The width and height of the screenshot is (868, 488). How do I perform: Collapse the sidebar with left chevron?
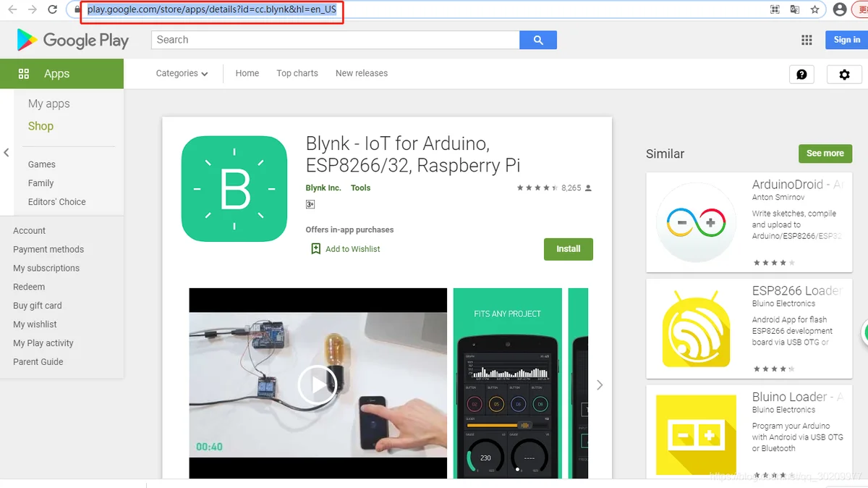(7, 153)
